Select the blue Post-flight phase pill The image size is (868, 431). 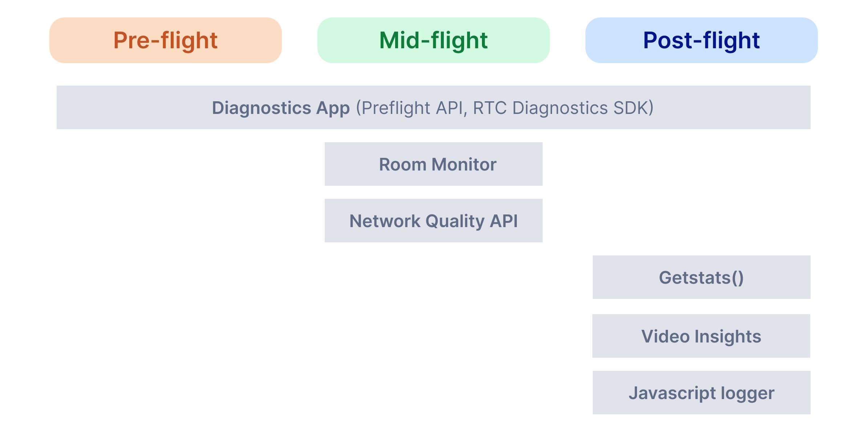tap(702, 40)
